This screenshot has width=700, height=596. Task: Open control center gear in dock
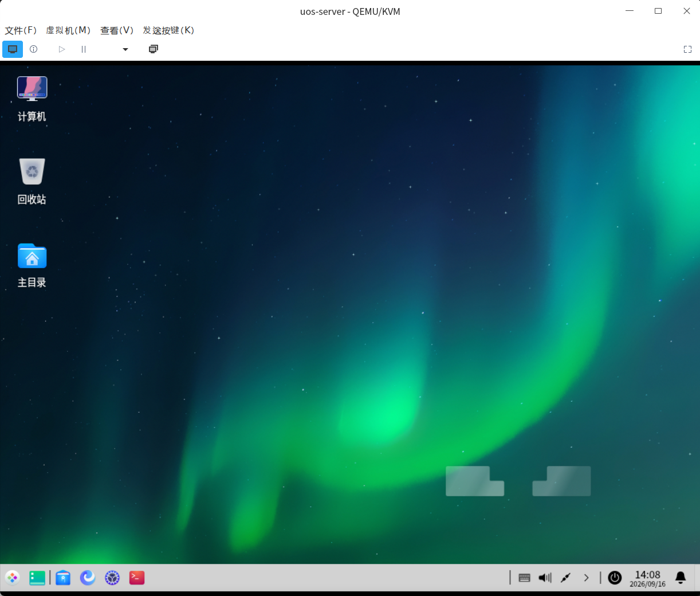pos(112,578)
